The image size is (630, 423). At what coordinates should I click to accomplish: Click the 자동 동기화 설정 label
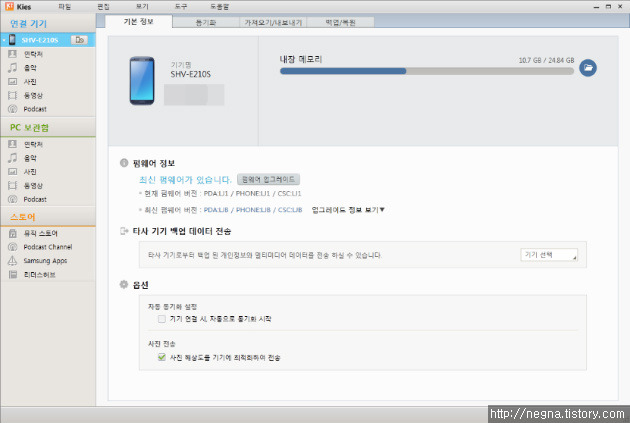pos(172,307)
